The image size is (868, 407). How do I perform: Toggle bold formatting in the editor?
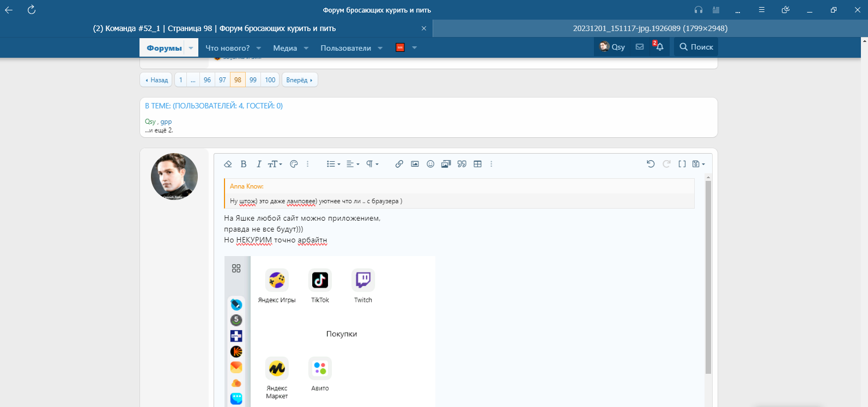[244, 164]
